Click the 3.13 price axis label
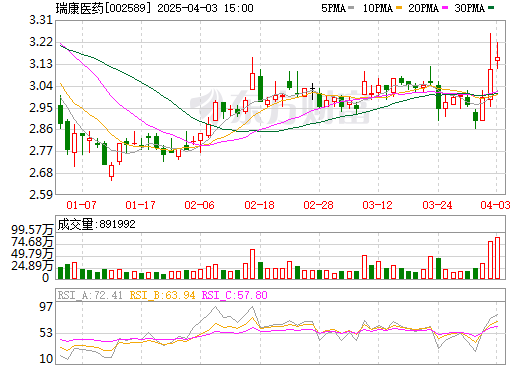520x365 pixels. (x=41, y=64)
